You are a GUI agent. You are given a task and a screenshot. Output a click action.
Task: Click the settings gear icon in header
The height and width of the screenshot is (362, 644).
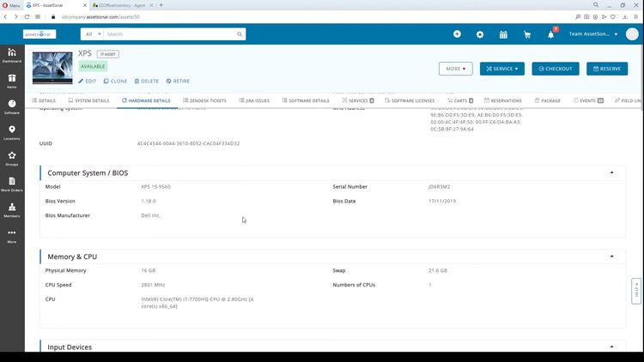pos(480,34)
